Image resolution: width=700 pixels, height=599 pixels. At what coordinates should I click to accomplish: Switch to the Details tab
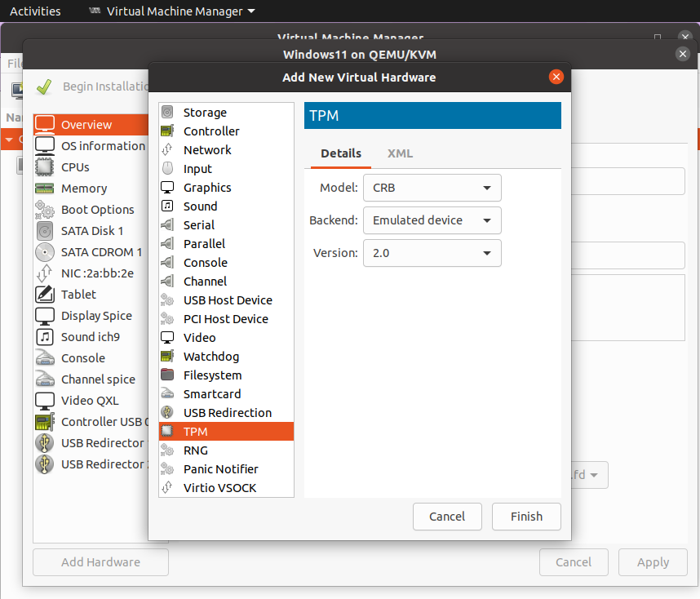tap(341, 153)
